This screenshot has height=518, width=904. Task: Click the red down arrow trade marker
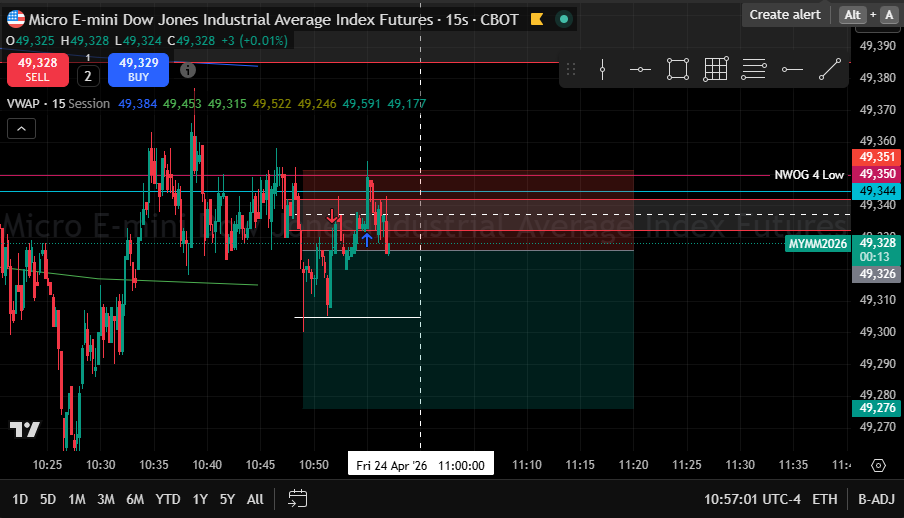click(x=332, y=216)
